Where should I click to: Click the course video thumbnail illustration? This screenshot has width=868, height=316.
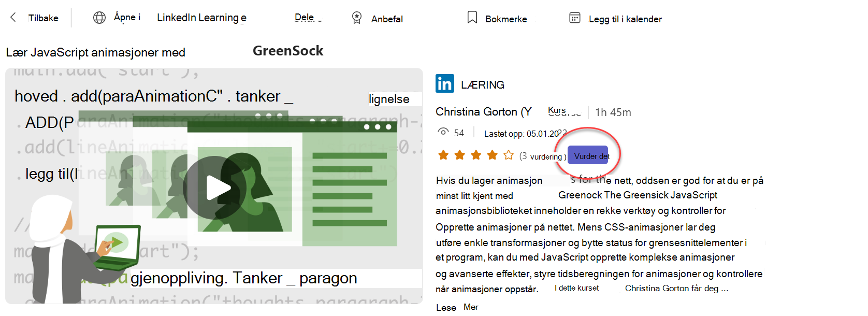point(214,185)
